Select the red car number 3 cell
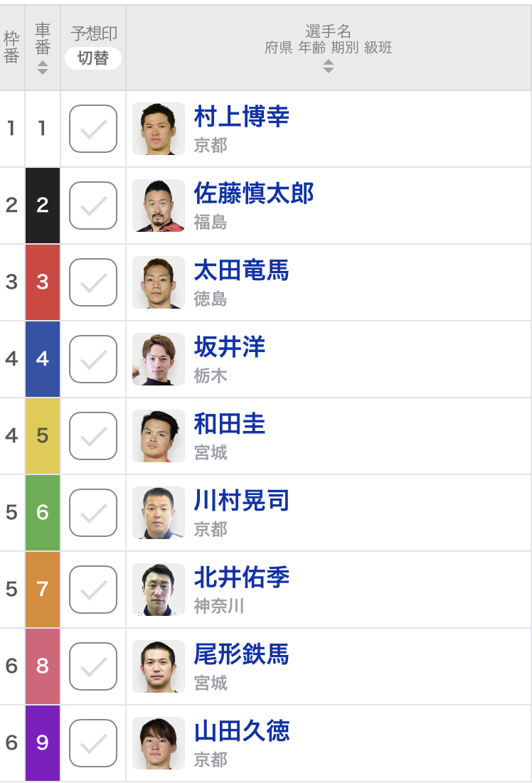Viewport: 532px width, 783px height. tap(43, 282)
